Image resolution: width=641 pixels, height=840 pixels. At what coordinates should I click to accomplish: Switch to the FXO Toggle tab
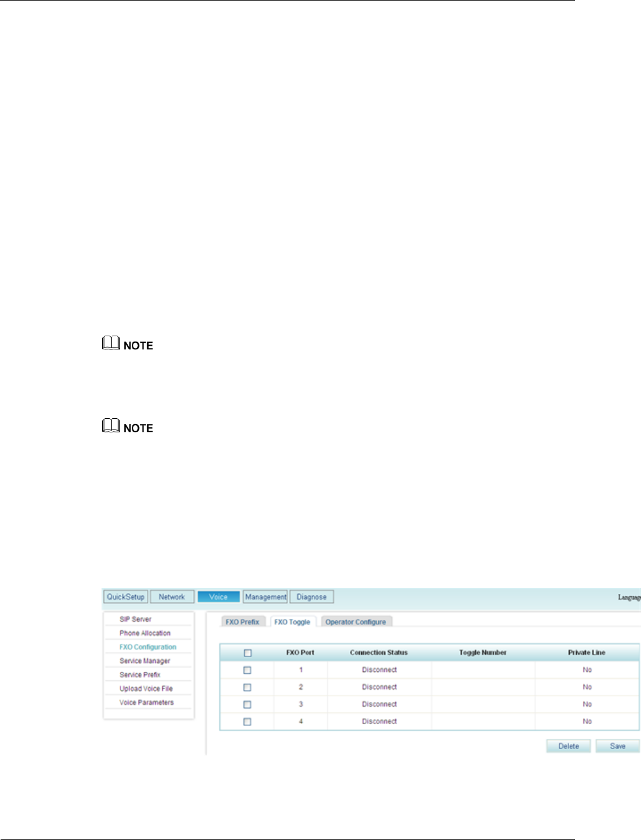click(x=292, y=621)
